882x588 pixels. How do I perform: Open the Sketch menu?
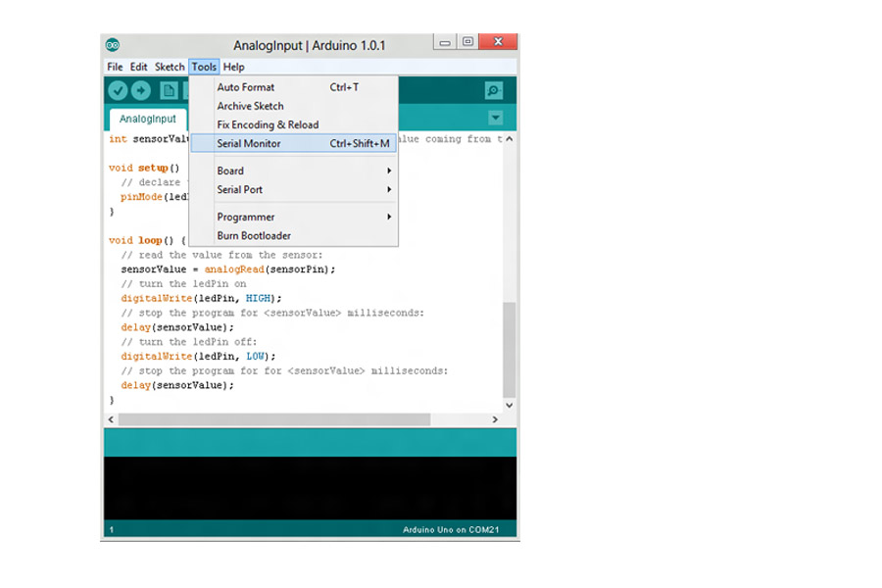click(170, 68)
